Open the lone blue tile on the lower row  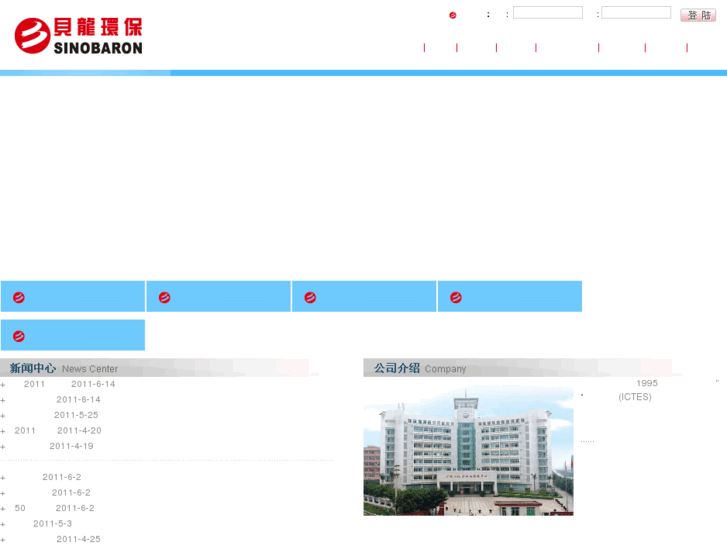coord(73,335)
